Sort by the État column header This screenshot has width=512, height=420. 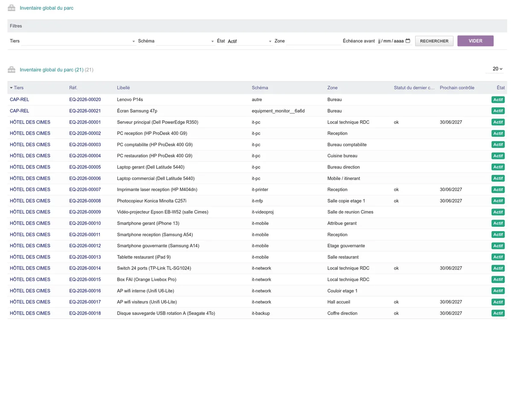point(500,88)
